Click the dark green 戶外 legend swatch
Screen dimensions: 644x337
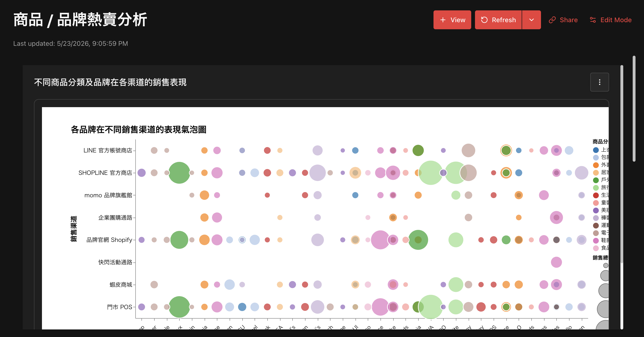coord(596,180)
